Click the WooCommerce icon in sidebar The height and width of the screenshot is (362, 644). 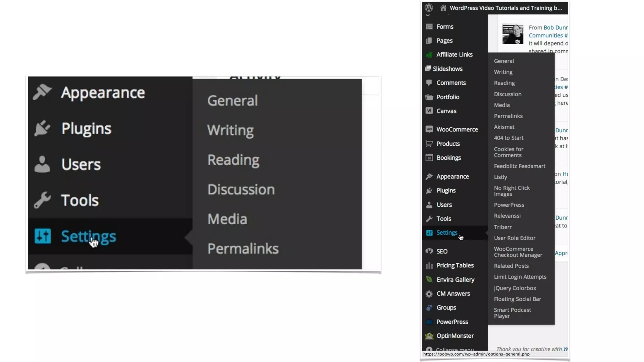pos(429,129)
